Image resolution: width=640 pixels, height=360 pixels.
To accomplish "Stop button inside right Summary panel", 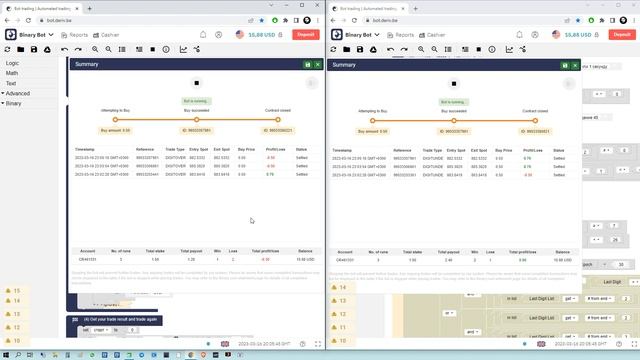I will coord(454,84).
